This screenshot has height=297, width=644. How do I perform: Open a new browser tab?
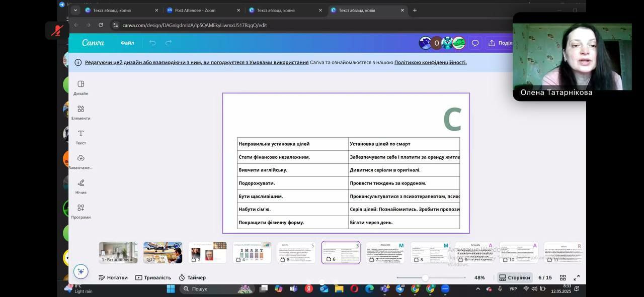(415, 10)
